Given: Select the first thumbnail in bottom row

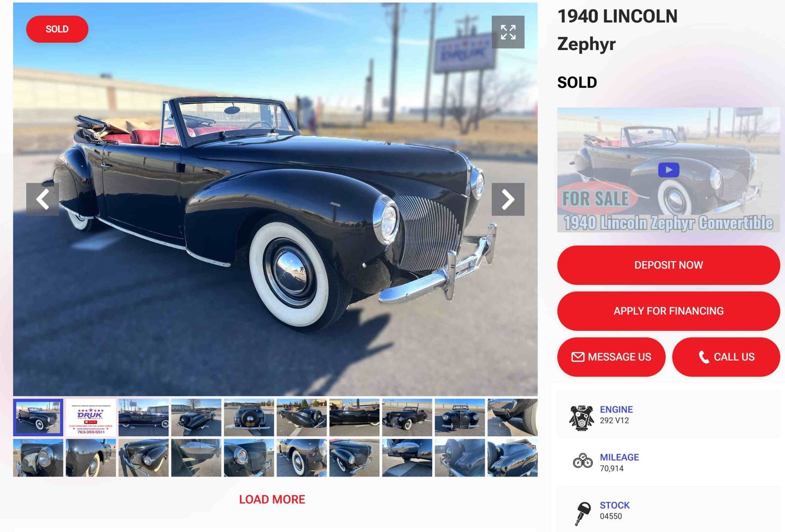Looking at the screenshot, I should [38, 458].
